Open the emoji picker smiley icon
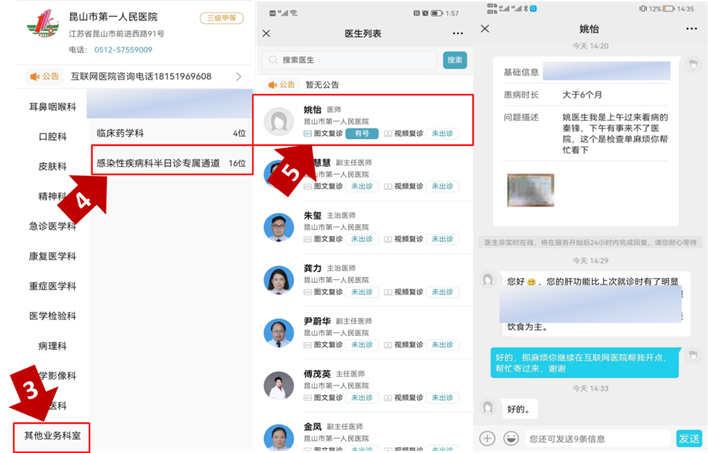Viewport: 708px width, 453px height. click(511, 438)
